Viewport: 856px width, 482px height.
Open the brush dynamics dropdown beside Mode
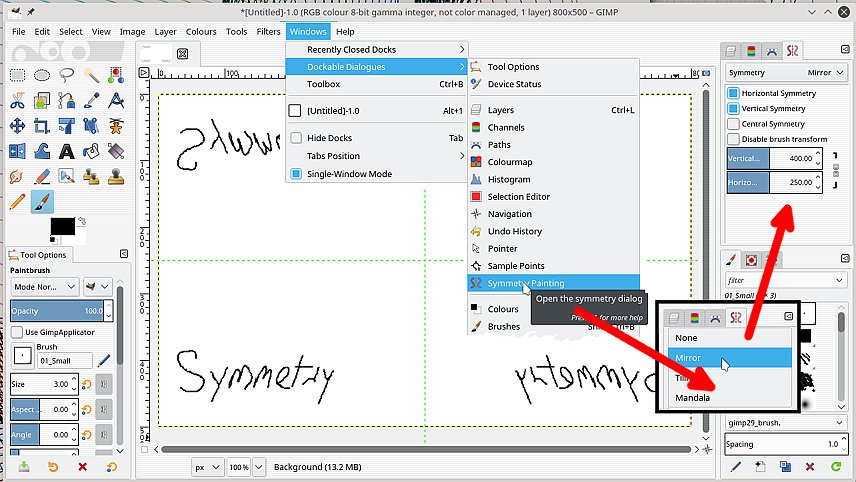pos(97,287)
